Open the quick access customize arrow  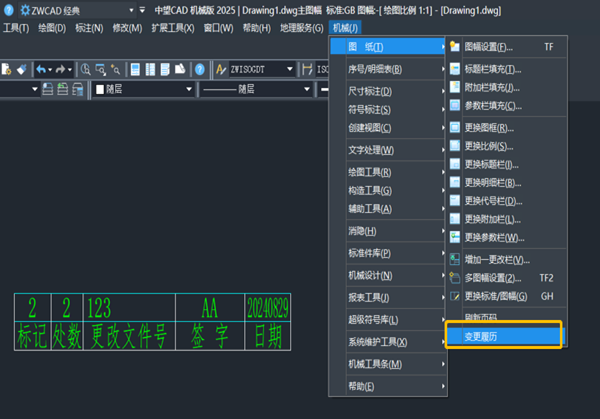142,10
